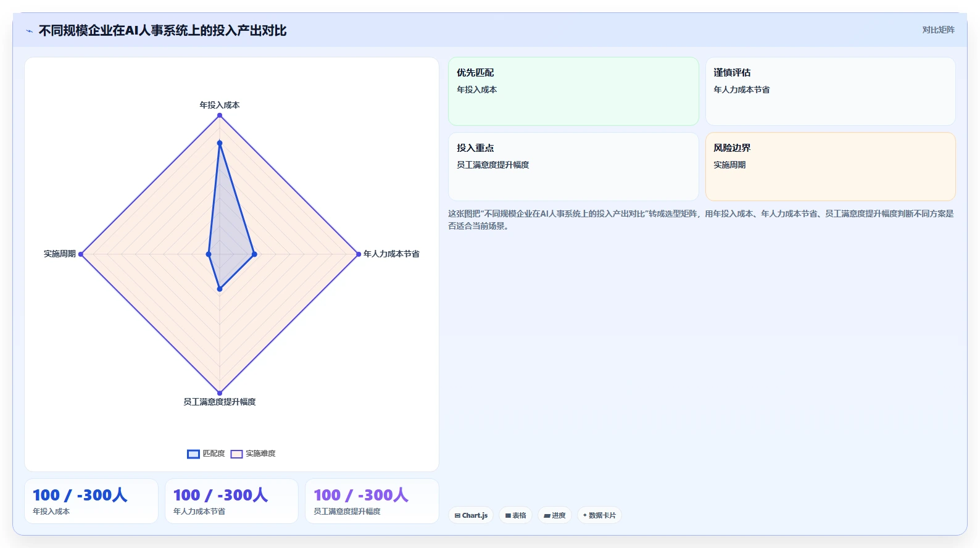This screenshot has width=980, height=548.
Task: Click the 对比矩阵 label in the header
Action: [x=938, y=30]
